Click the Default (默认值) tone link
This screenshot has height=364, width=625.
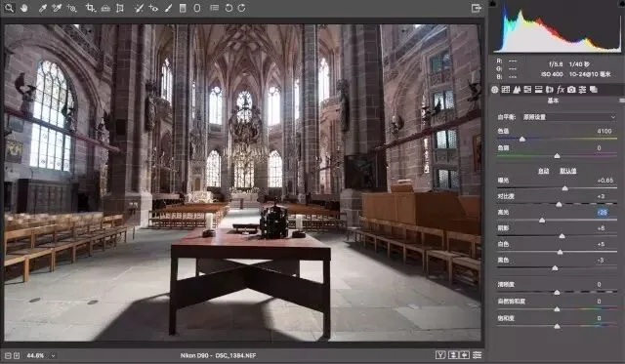pyautogui.click(x=568, y=171)
